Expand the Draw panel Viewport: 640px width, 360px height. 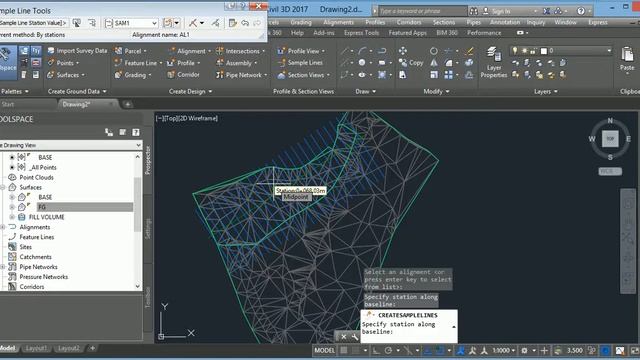365,91
